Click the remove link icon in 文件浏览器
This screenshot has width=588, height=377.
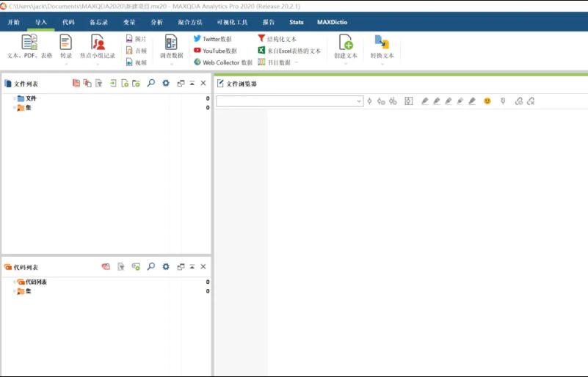pyautogui.click(x=531, y=101)
